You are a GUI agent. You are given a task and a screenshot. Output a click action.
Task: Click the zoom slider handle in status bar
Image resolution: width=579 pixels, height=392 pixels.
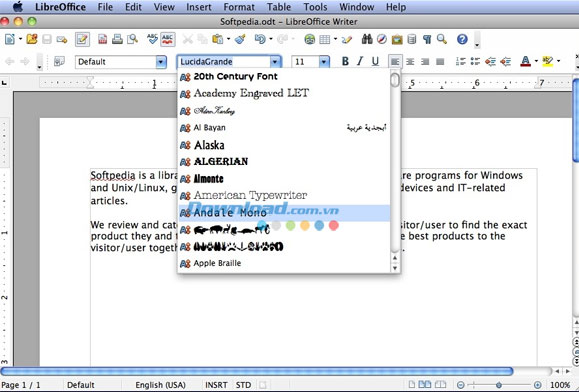coord(499,385)
